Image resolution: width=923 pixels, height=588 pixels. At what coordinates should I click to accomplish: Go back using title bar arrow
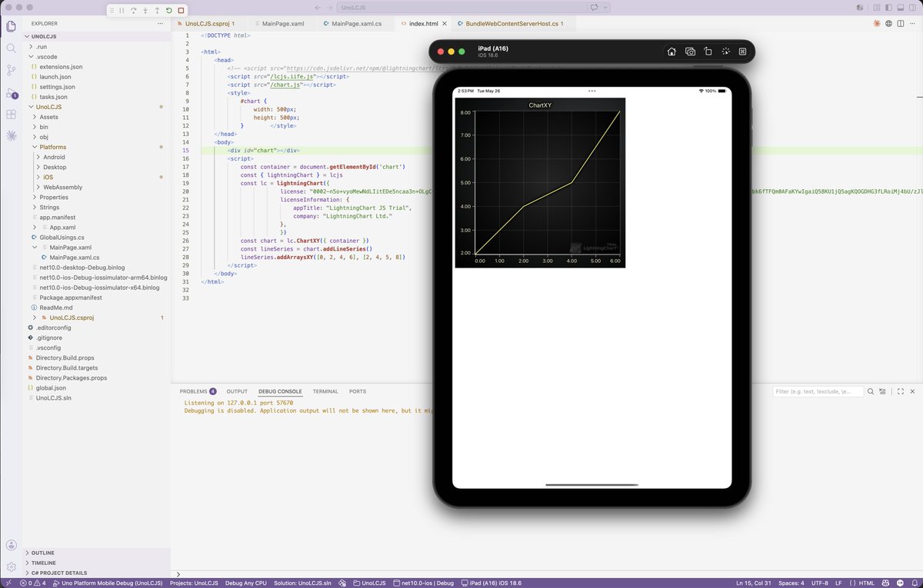click(318, 7)
